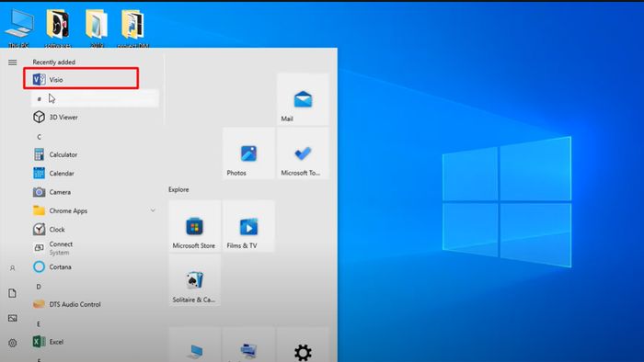
Task: Launch Excel from app list
Action: coord(95,342)
